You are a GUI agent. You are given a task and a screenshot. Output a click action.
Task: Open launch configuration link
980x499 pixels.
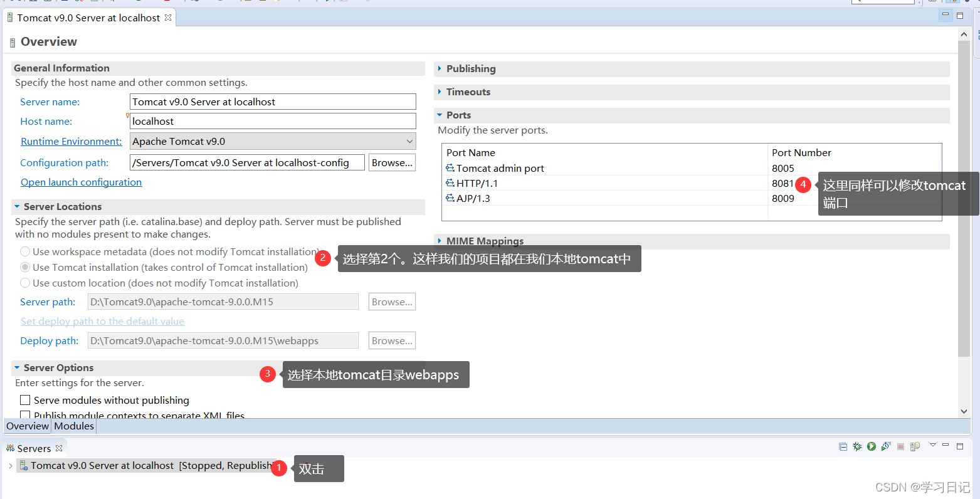[81, 182]
